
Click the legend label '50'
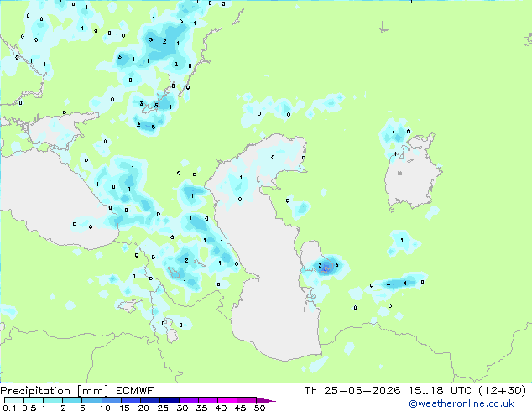tap(259, 408)
